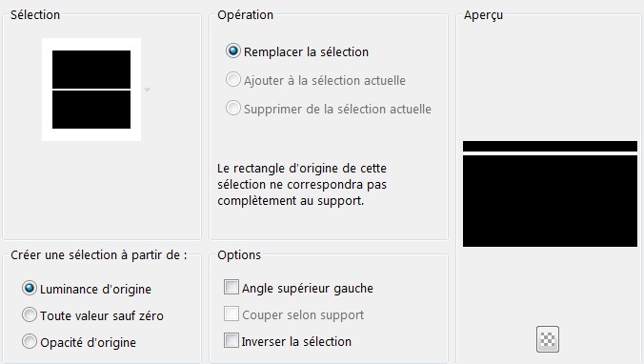Click the large black Aperçu preview area
The height and width of the screenshot is (364, 644).
coord(550,201)
